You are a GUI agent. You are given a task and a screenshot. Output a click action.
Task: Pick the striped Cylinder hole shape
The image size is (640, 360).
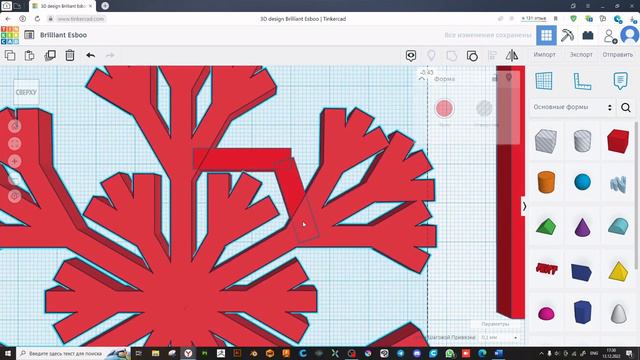(x=582, y=141)
